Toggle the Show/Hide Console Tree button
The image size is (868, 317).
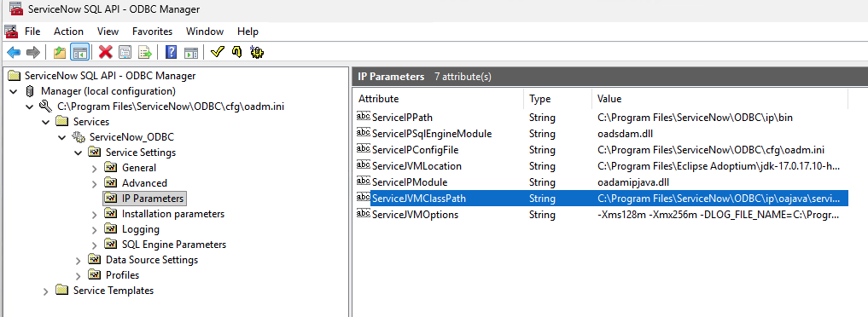[79, 53]
